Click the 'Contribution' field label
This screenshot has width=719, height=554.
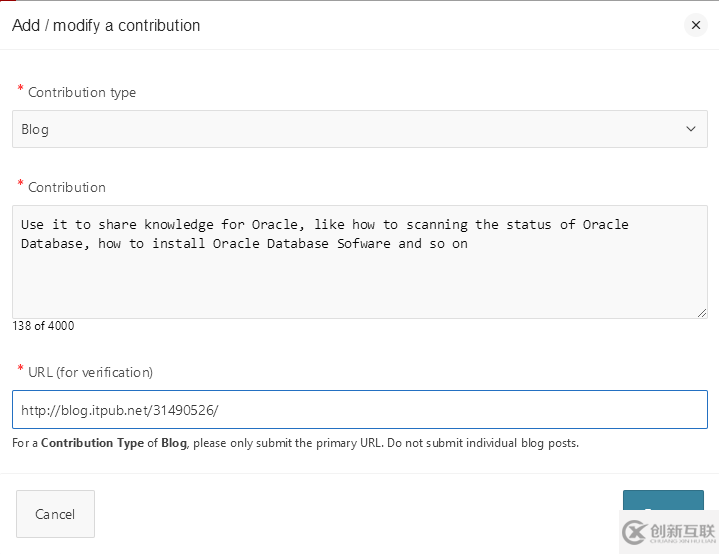point(67,187)
